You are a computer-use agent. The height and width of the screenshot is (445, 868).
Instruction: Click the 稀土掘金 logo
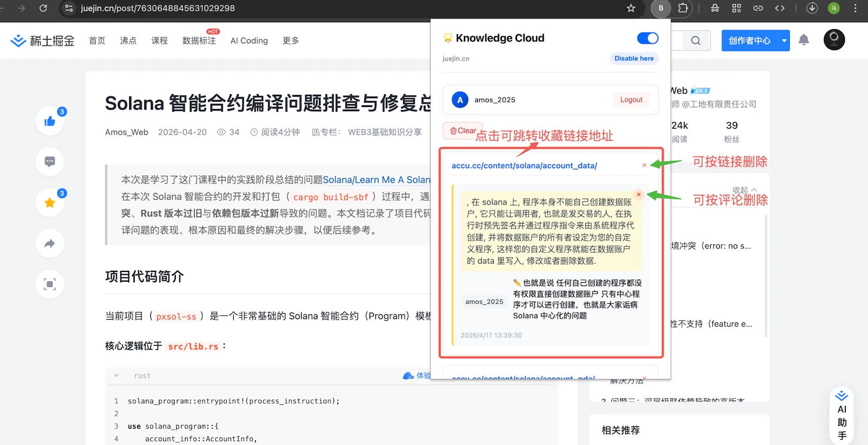coord(42,41)
